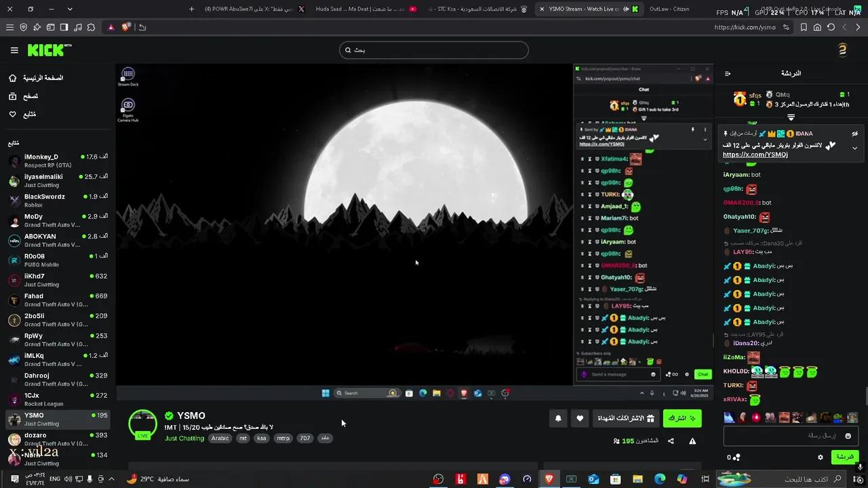Open BlackSwordz channel in the sidebar

[58, 201]
